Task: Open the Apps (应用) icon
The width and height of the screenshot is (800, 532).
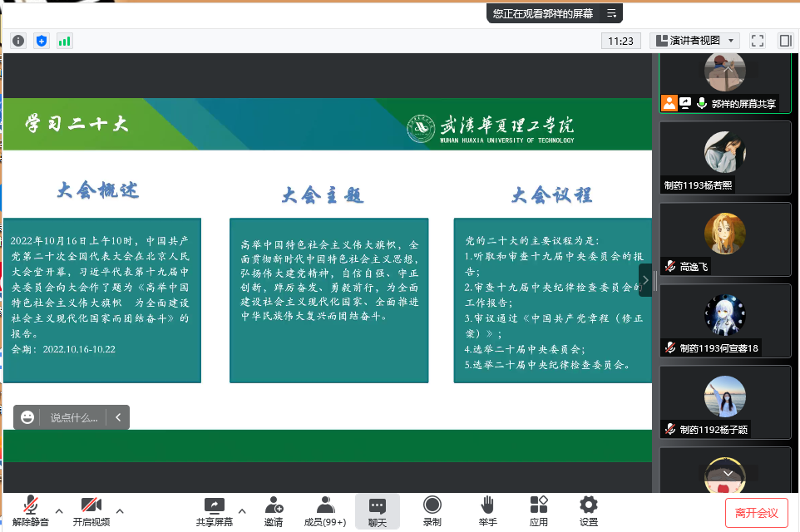Action: point(538,510)
